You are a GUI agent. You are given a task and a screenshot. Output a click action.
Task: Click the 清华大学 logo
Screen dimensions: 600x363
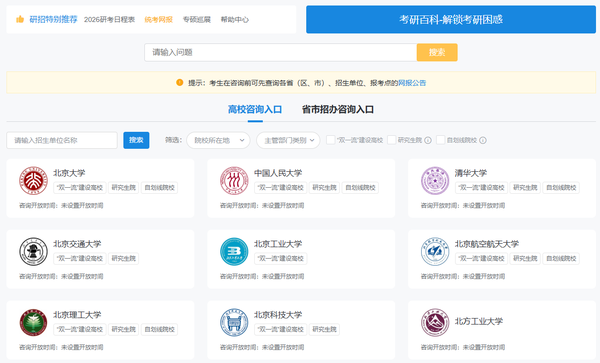pos(435,181)
